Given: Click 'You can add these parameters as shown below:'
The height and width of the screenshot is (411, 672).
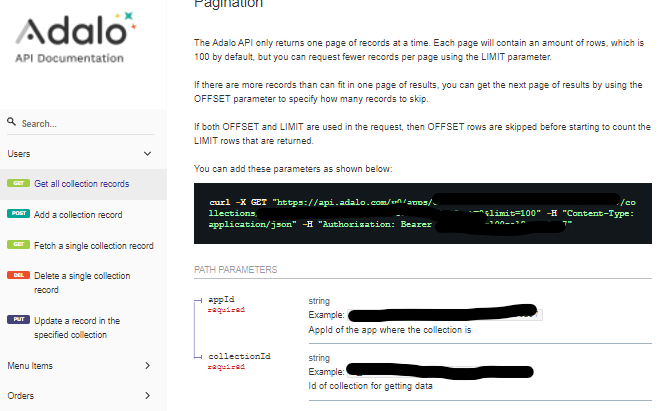Looking at the screenshot, I should [293, 169].
